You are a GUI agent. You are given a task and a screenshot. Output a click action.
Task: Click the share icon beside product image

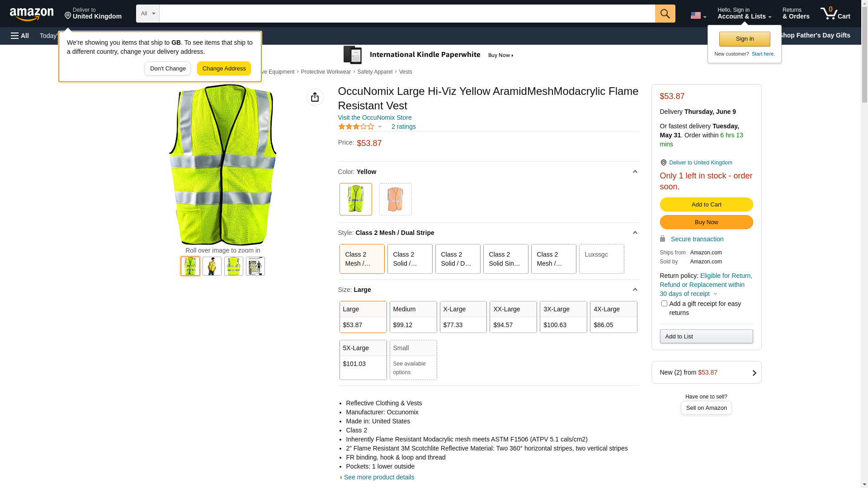tap(315, 97)
